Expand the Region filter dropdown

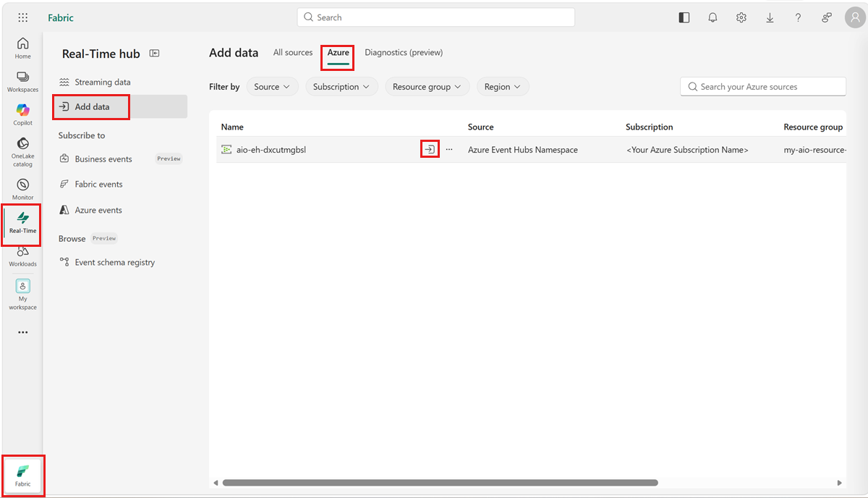coord(503,87)
